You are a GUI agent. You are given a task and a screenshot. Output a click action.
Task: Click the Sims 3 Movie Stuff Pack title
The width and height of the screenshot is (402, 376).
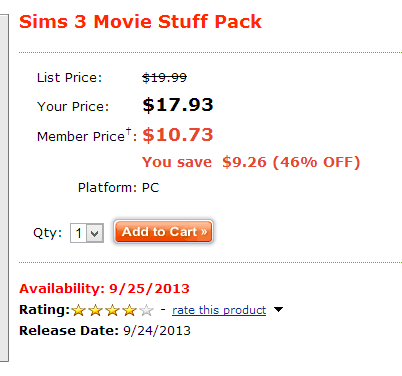point(140,22)
